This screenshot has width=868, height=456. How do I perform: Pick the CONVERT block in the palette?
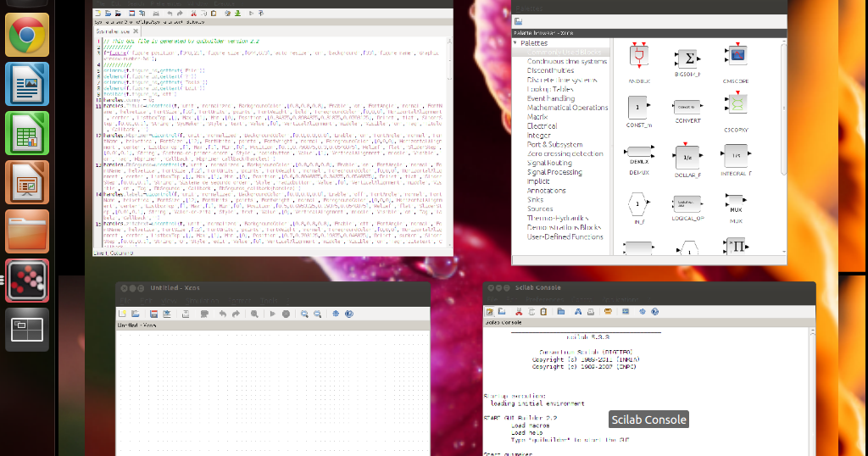click(x=687, y=107)
